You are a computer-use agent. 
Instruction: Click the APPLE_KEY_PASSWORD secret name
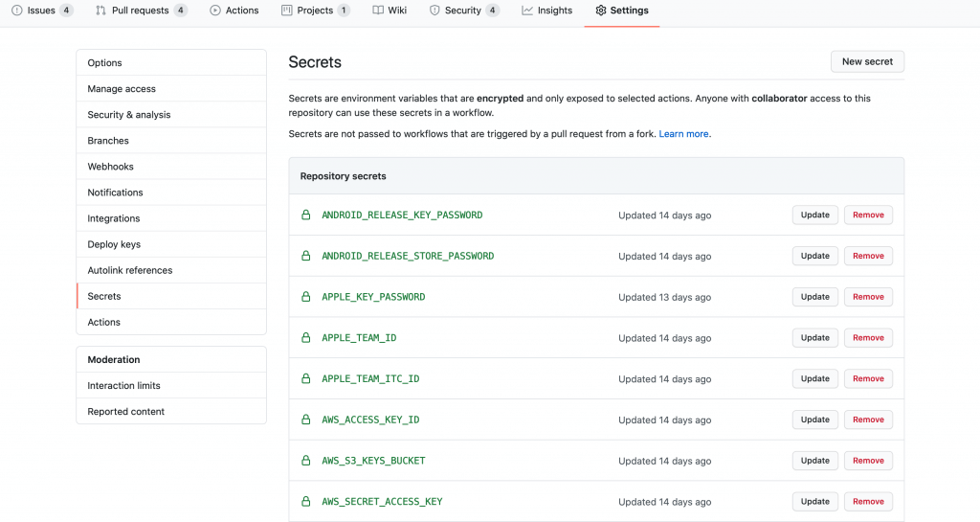click(373, 297)
